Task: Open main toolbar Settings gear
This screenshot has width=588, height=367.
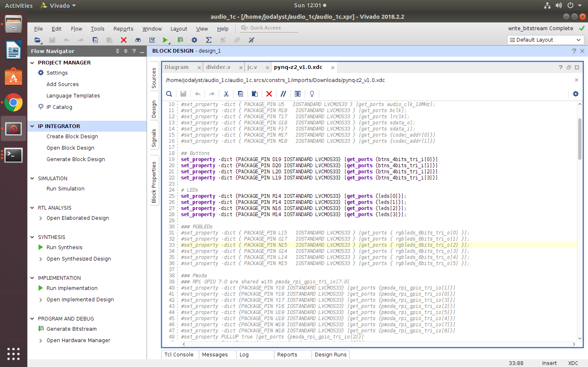Action: [194, 40]
